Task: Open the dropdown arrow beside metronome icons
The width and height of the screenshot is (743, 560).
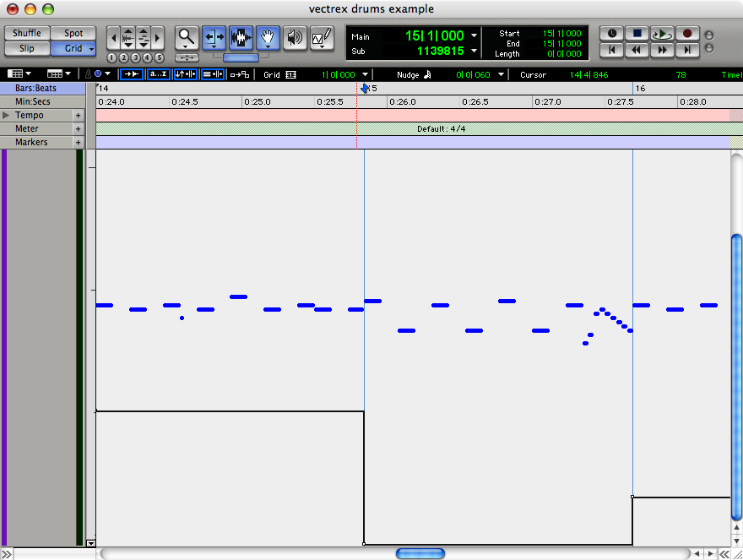Action: point(107,73)
